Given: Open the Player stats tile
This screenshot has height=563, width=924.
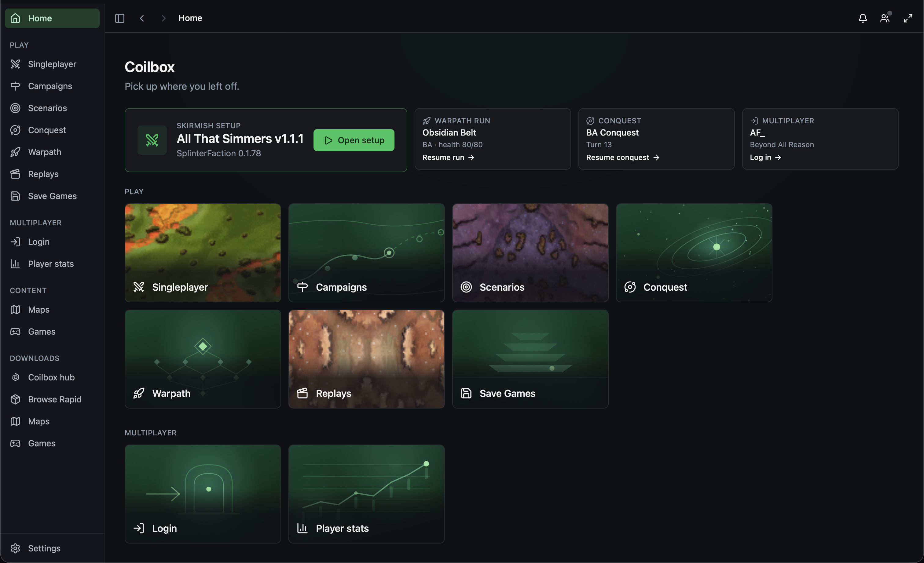Looking at the screenshot, I should coord(366,494).
